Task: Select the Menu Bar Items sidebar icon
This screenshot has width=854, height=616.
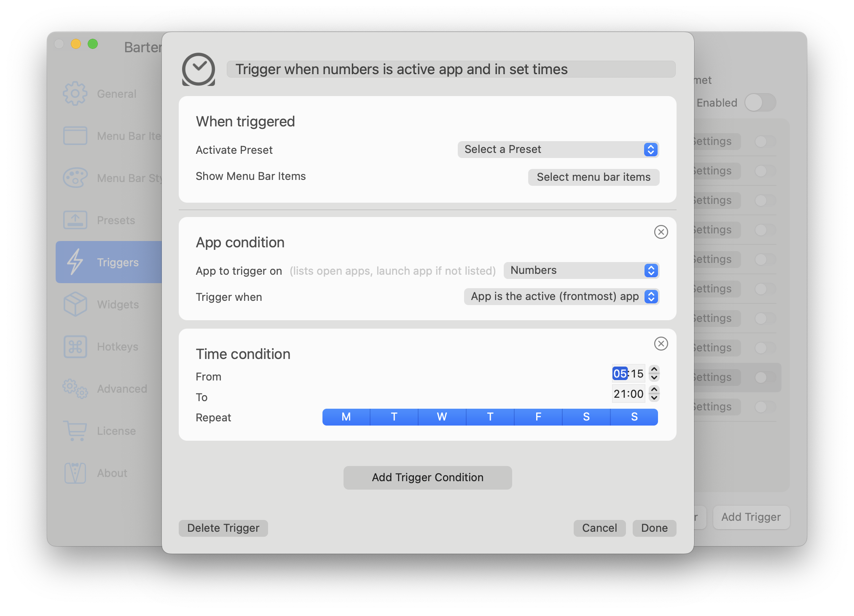Action: click(x=75, y=136)
